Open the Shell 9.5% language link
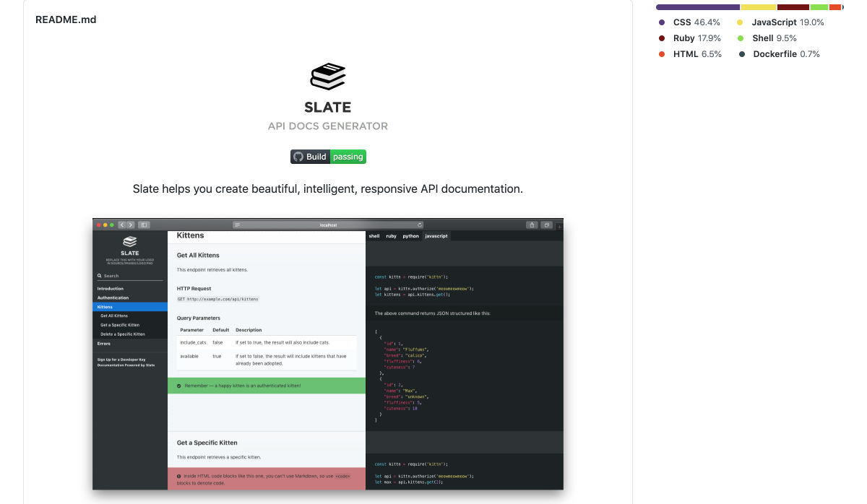The height and width of the screenshot is (504, 867). point(774,38)
